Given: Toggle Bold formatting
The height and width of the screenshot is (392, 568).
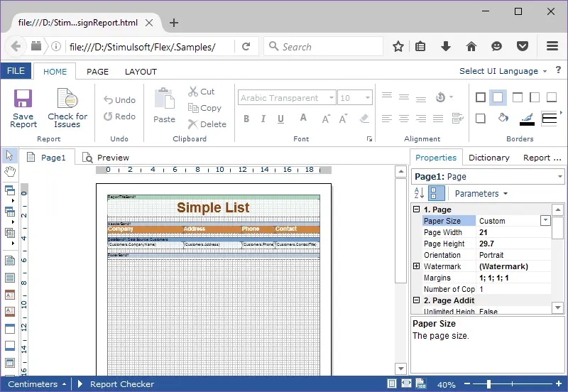Looking at the screenshot, I should (x=246, y=119).
